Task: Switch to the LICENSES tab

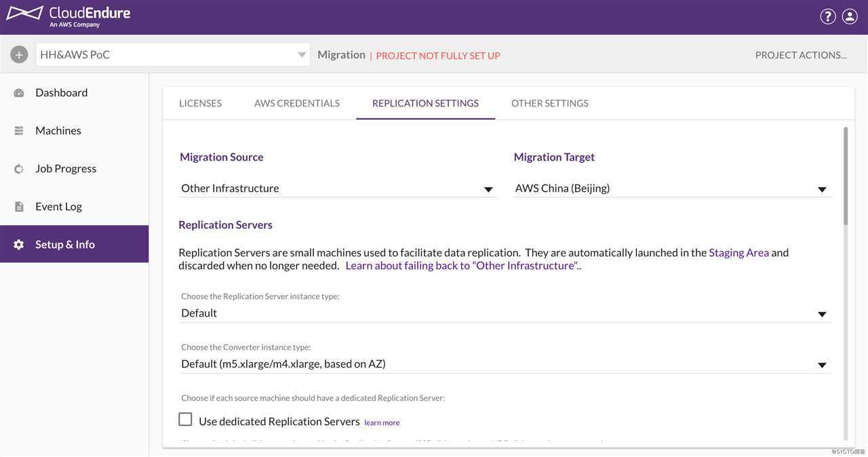Action: click(x=200, y=103)
